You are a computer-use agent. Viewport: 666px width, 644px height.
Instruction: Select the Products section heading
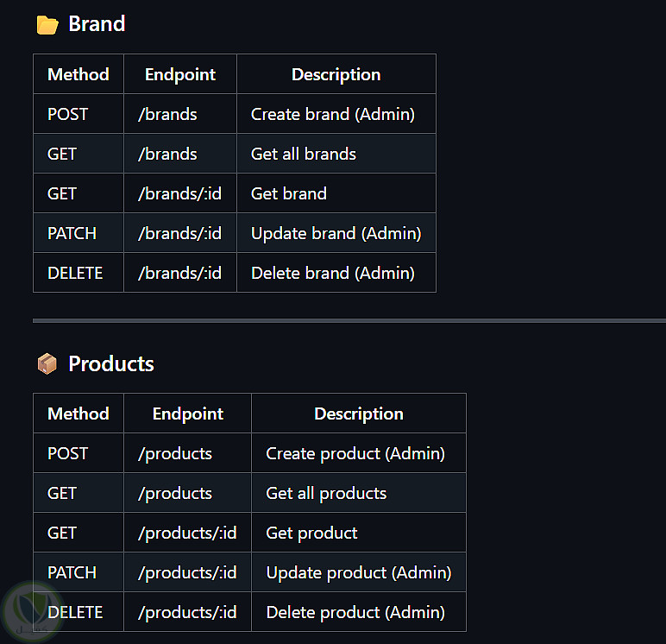pos(111,364)
